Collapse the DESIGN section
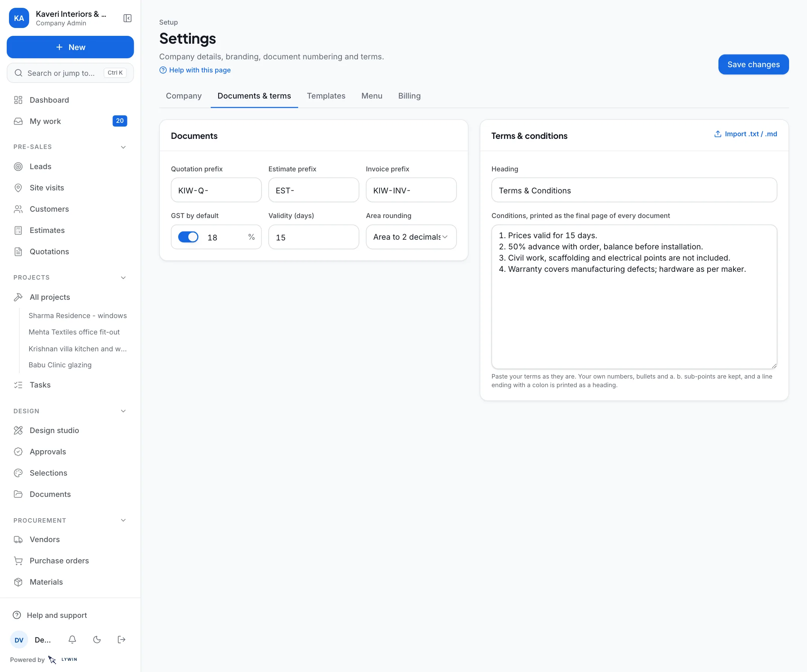Viewport: 807px width, 672px height. click(123, 411)
